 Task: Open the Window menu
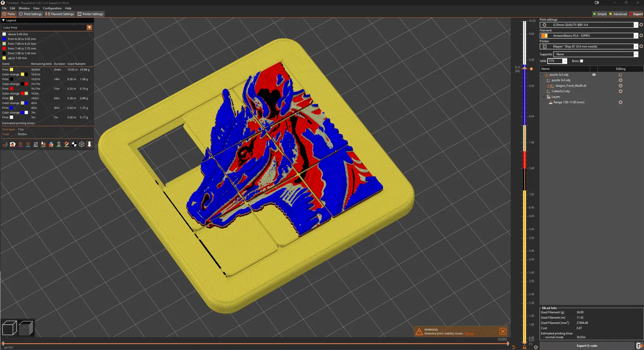[x=24, y=8]
